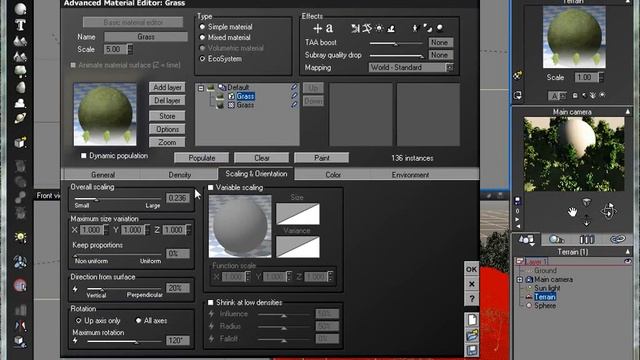The width and height of the screenshot is (640, 360).
Task: Add a light with the light bulb icon
Action: [x=20, y=237]
